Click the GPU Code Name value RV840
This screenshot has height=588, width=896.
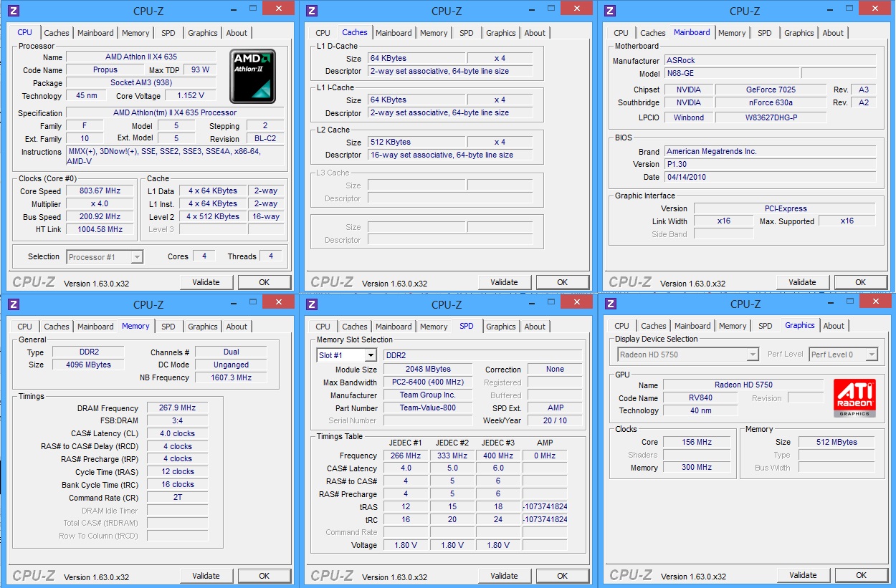[700, 398]
